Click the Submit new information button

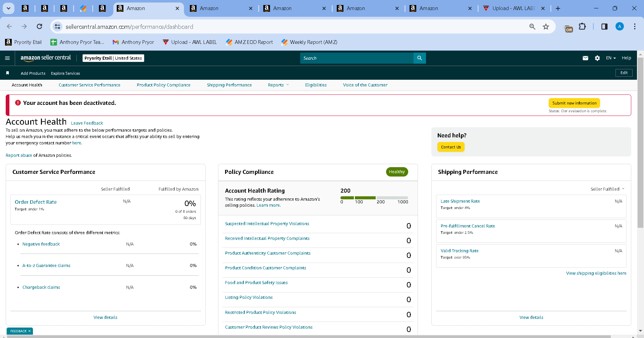pyautogui.click(x=574, y=103)
